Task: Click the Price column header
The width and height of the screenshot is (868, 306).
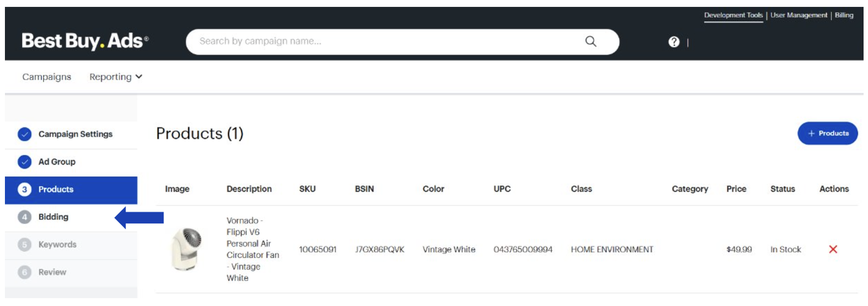Action: coord(736,189)
